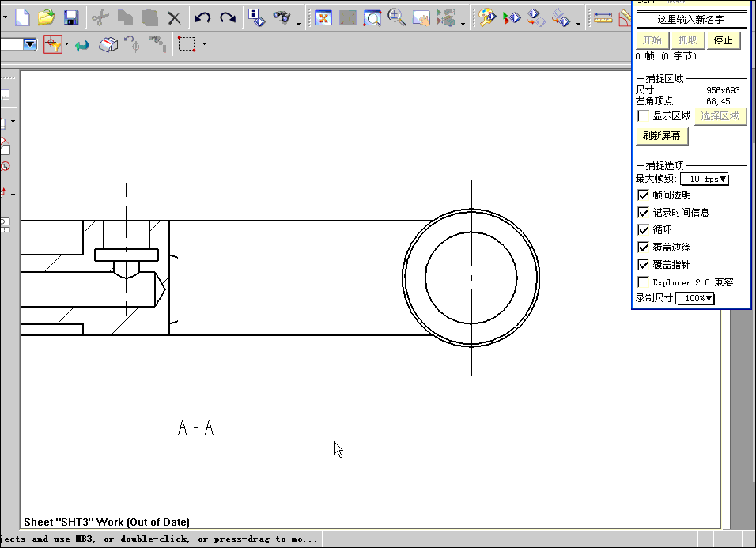This screenshot has width=756, height=548.
Task: Expand the arrow beside the rectangle selection icon
Action: point(205,43)
